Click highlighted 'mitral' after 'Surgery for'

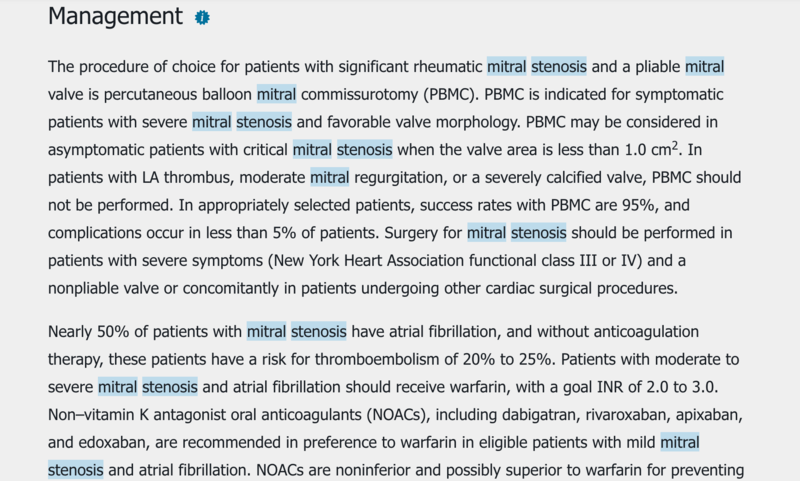486,233
